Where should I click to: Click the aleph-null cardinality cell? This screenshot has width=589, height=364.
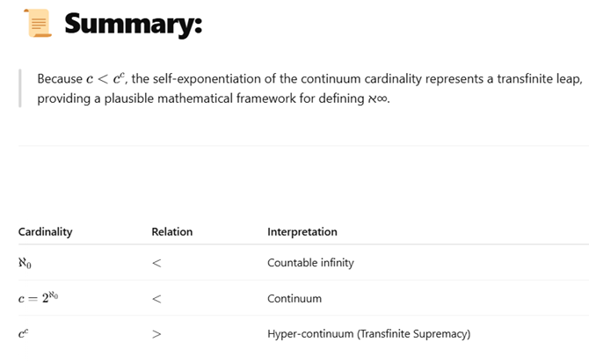tap(25, 263)
